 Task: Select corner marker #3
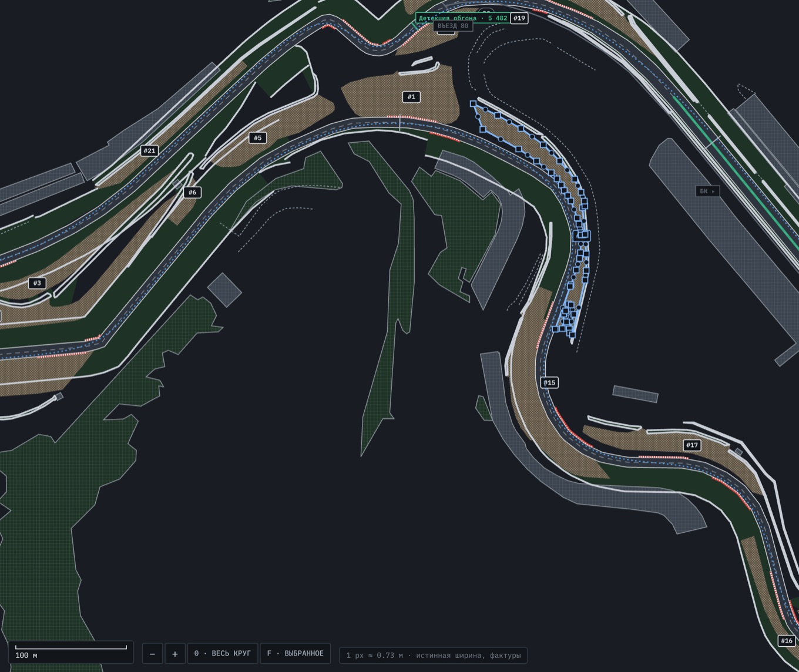point(37,283)
